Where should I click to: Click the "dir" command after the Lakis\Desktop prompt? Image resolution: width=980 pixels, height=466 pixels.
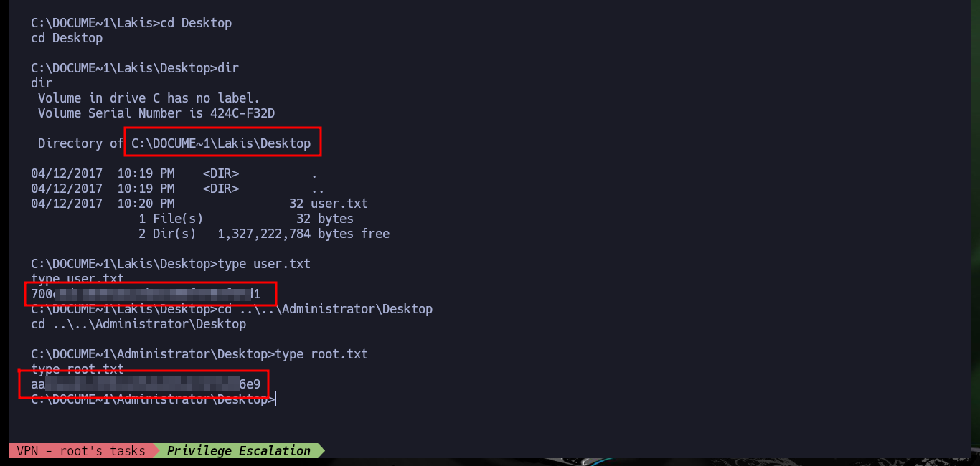tap(228, 68)
